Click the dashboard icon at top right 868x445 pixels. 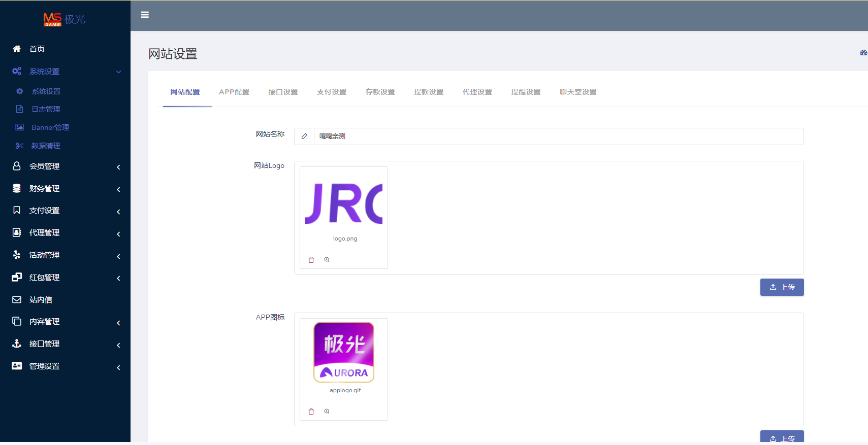(x=863, y=53)
